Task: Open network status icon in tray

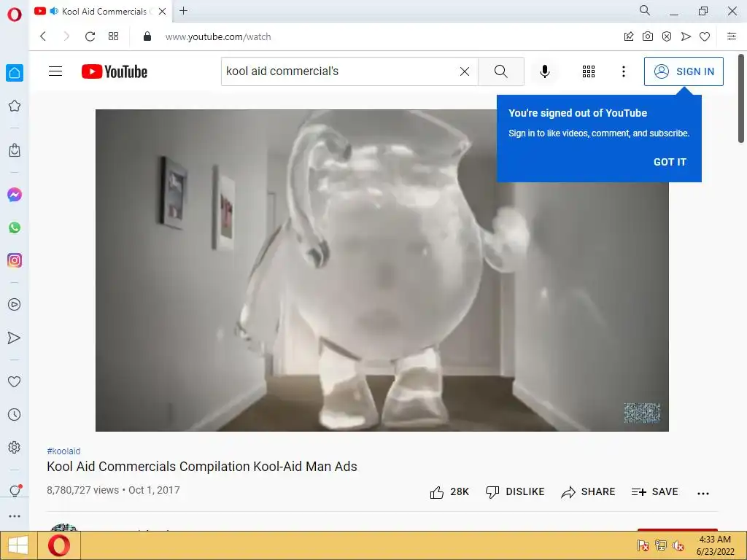Action: [661, 545]
